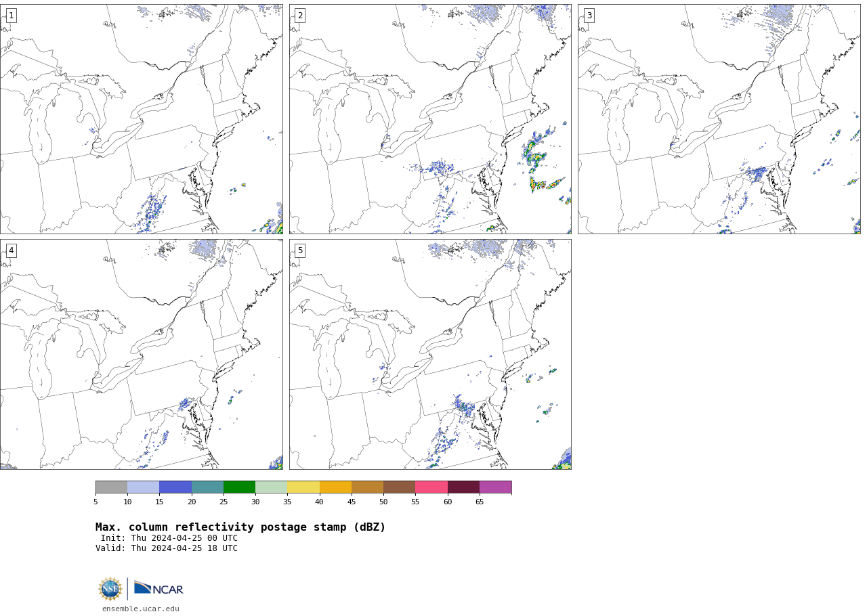Click the teal 20-25 dBZ swatch
867x616 pixels.
(x=207, y=487)
